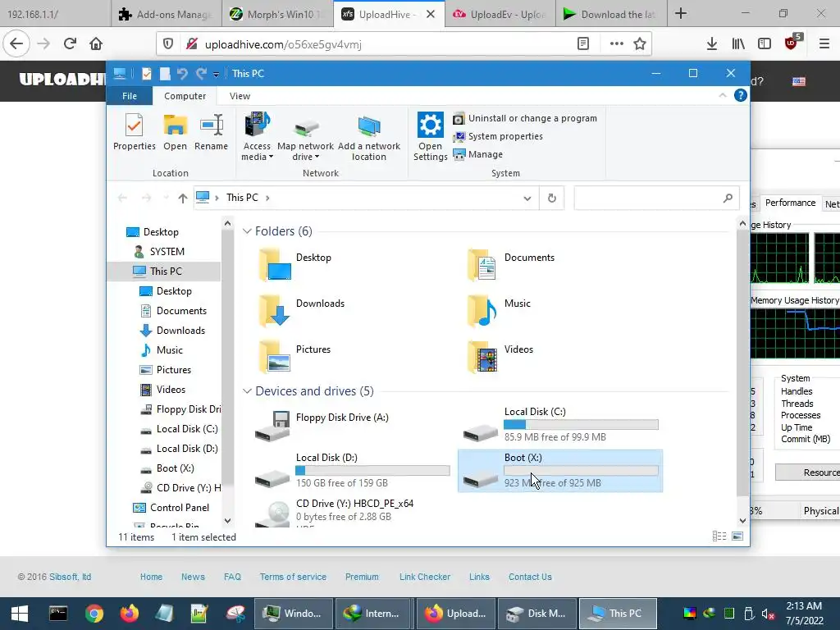Toggle Firefox reader view icon
840x630 pixels.
point(583,44)
